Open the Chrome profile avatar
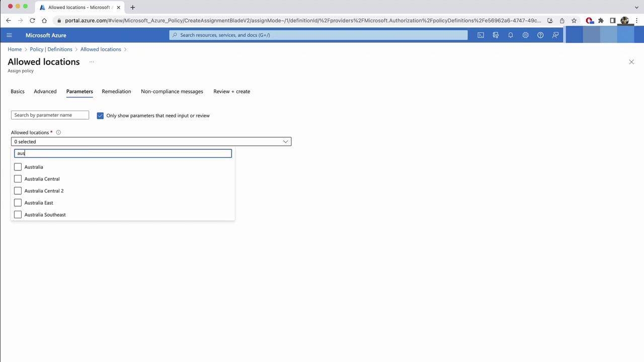This screenshot has height=362, width=644. (x=625, y=21)
